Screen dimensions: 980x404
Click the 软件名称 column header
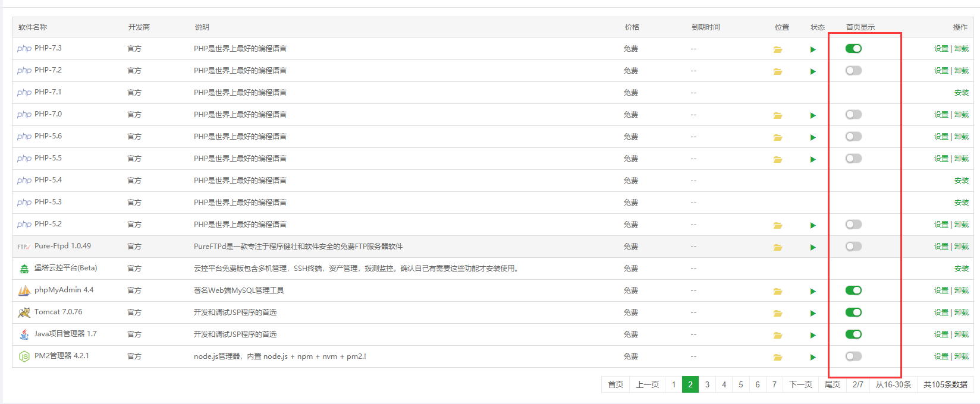tap(33, 27)
